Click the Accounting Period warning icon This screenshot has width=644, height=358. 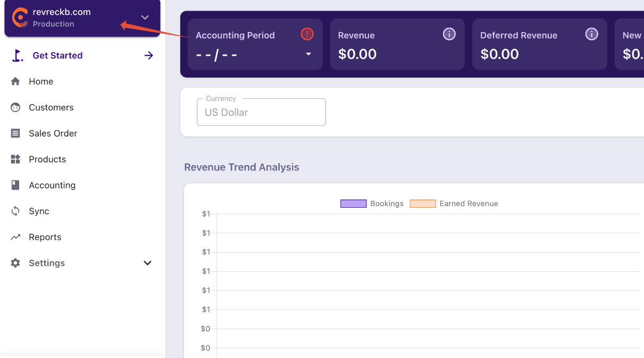[307, 34]
